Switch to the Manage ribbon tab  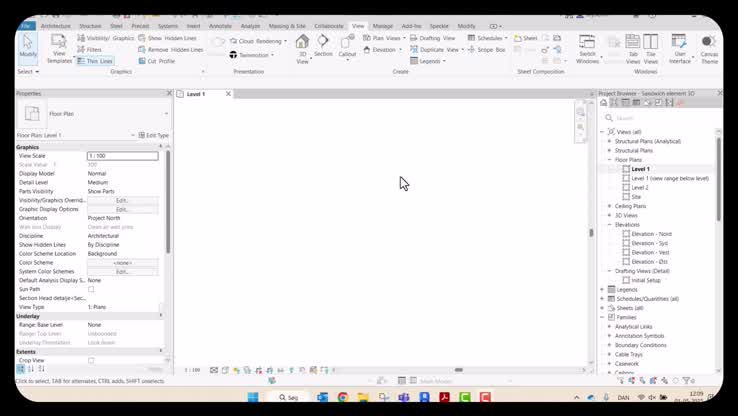click(x=383, y=26)
